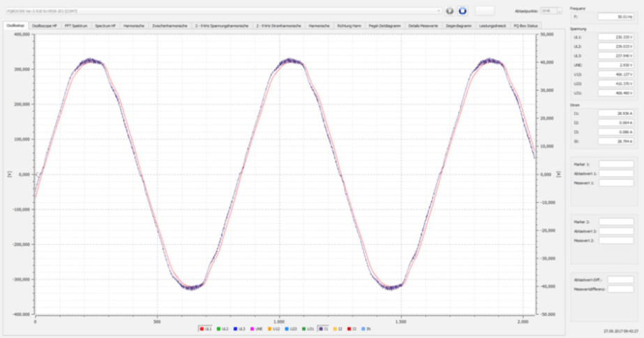The height and width of the screenshot is (338, 644).
Task: Show the I2 current trace
Action: click(336, 327)
